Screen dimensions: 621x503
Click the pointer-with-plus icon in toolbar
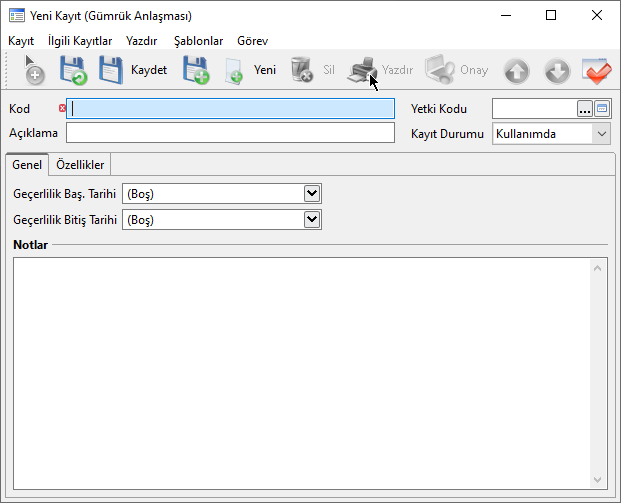point(34,70)
